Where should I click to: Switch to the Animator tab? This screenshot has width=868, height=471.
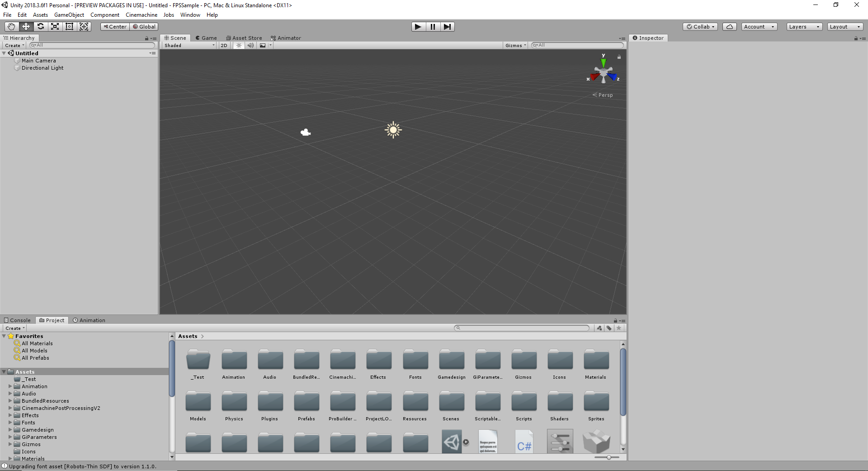click(286, 38)
